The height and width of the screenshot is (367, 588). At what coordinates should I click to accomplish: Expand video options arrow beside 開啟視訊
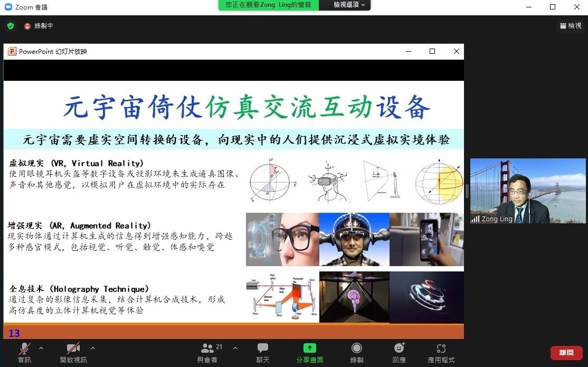coord(93,348)
